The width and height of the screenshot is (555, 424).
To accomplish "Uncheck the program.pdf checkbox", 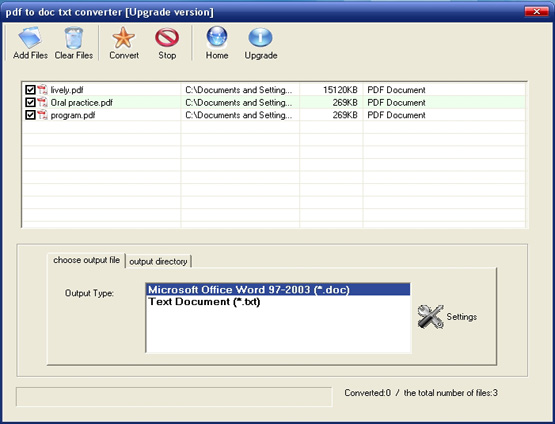I will pyautogui.click(x=30, y=115).
